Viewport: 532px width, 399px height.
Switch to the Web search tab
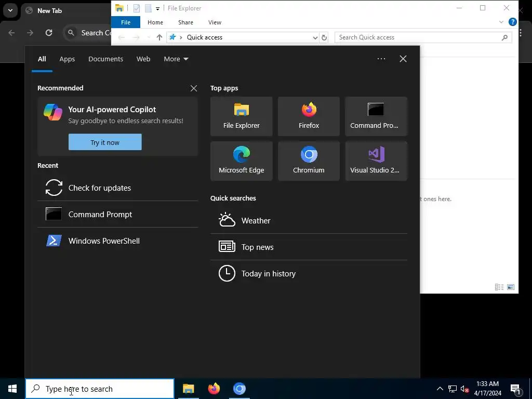point(143,59)
